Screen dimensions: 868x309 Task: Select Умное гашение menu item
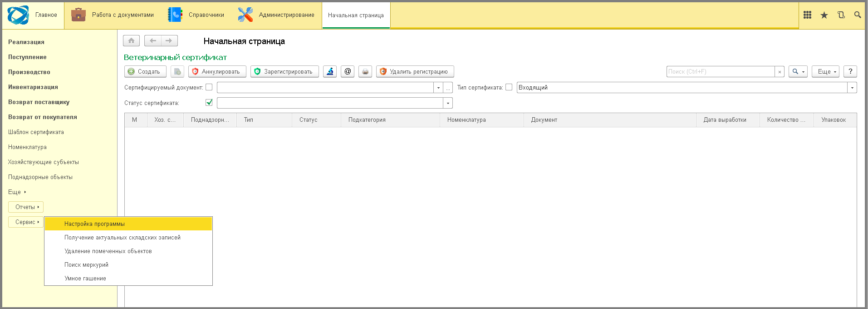[x=128, y=278]
